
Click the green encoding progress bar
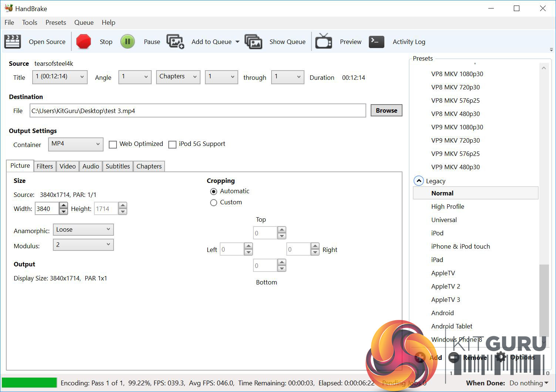pyautogui.click(x=29, y=383)
